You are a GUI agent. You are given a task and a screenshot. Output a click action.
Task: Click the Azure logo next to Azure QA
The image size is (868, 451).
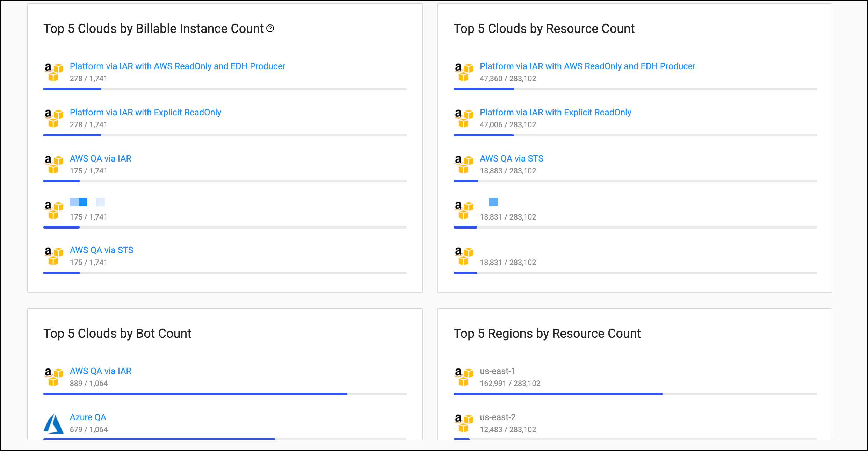(x=53, y=423)
